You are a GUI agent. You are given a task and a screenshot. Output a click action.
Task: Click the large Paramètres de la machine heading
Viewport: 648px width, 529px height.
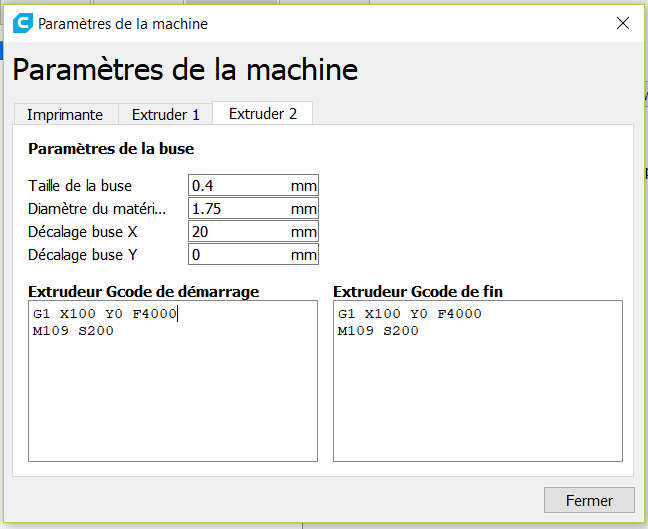185,70
